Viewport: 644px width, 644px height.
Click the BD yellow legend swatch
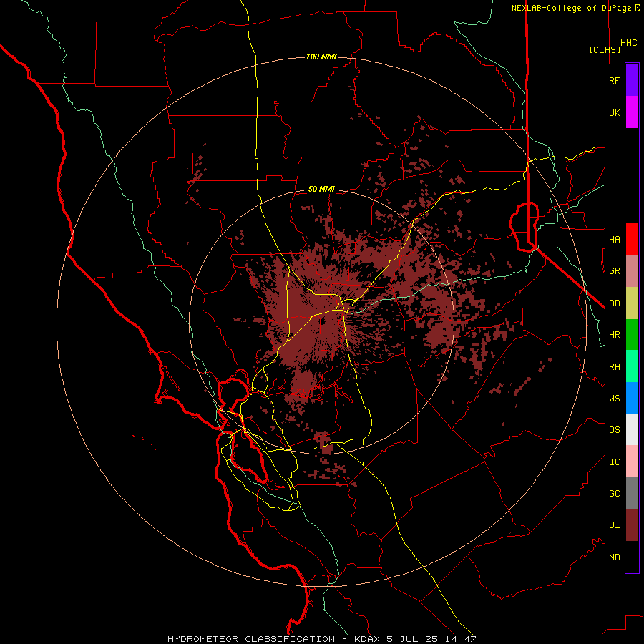point(632,303)
